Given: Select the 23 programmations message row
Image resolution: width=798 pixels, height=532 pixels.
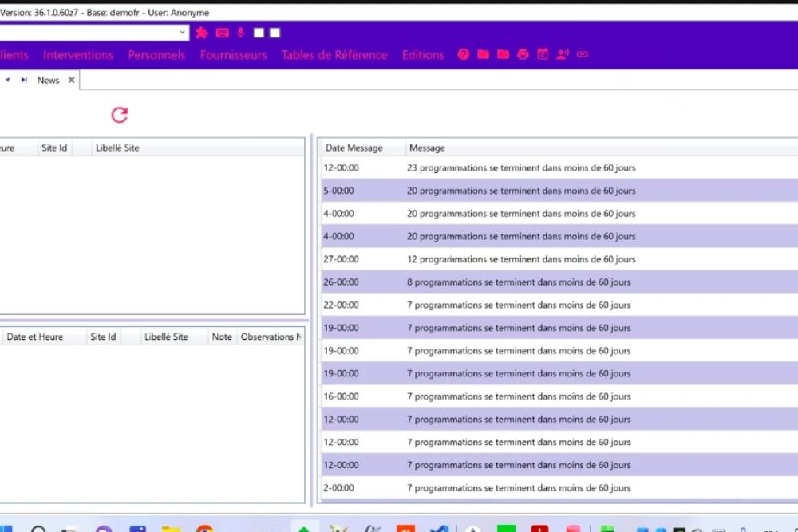Looking at the screenshot, I should click(x=521, y=168).
